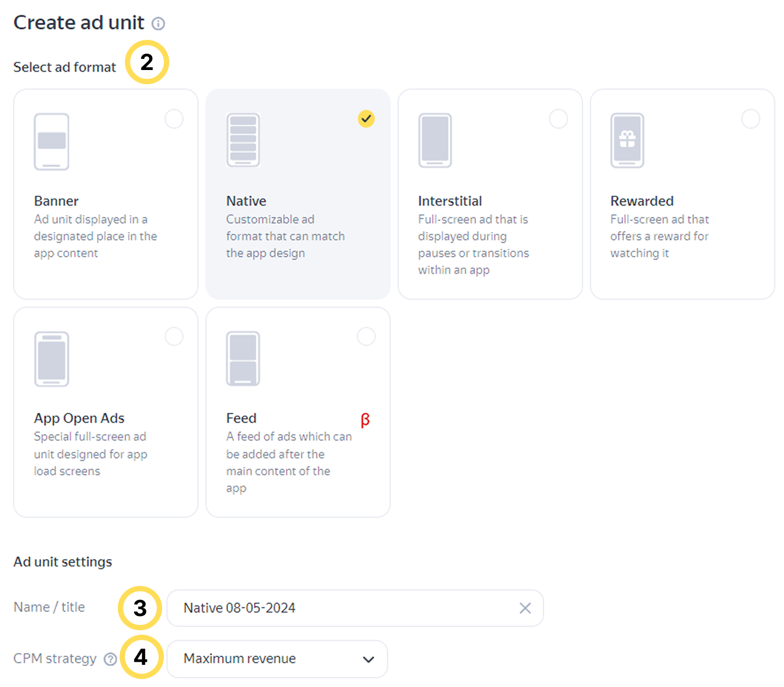Pick the Rewarded radio button

[x=750, y=119]
